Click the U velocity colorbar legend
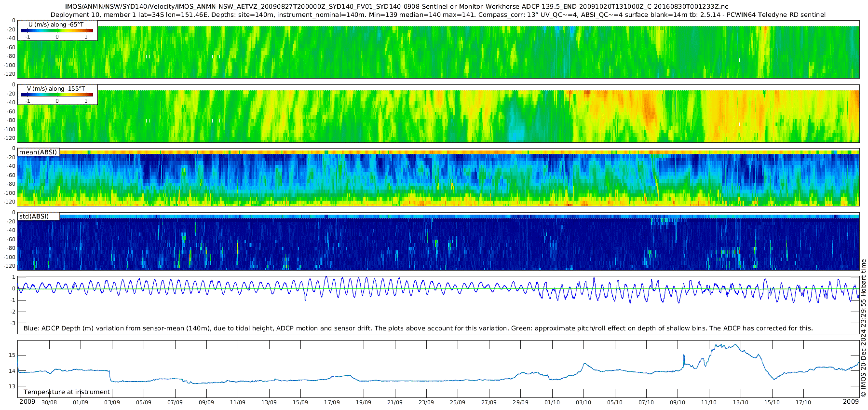This screenshot has height=410, width=868. (x=58, y=30)
